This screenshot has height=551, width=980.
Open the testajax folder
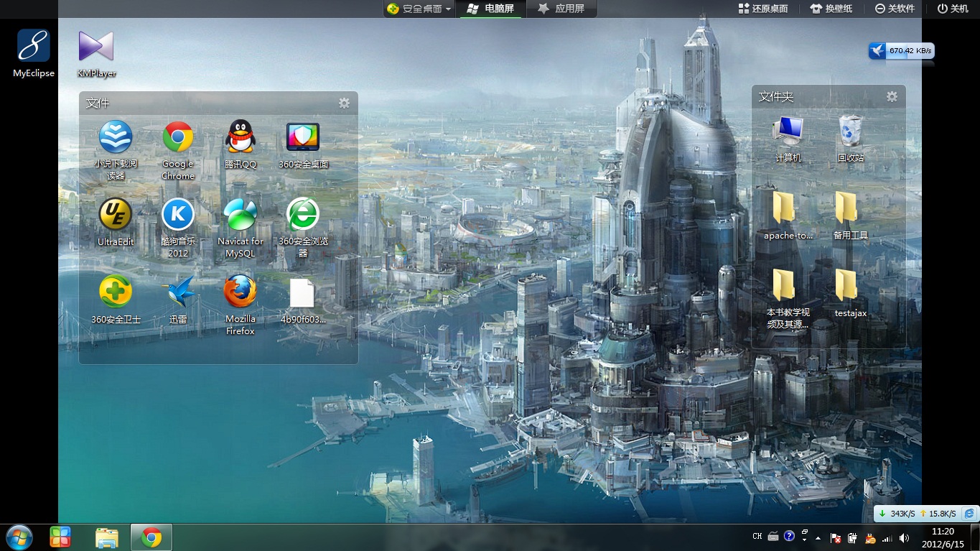pyautogui.click(x=851, y=293)
